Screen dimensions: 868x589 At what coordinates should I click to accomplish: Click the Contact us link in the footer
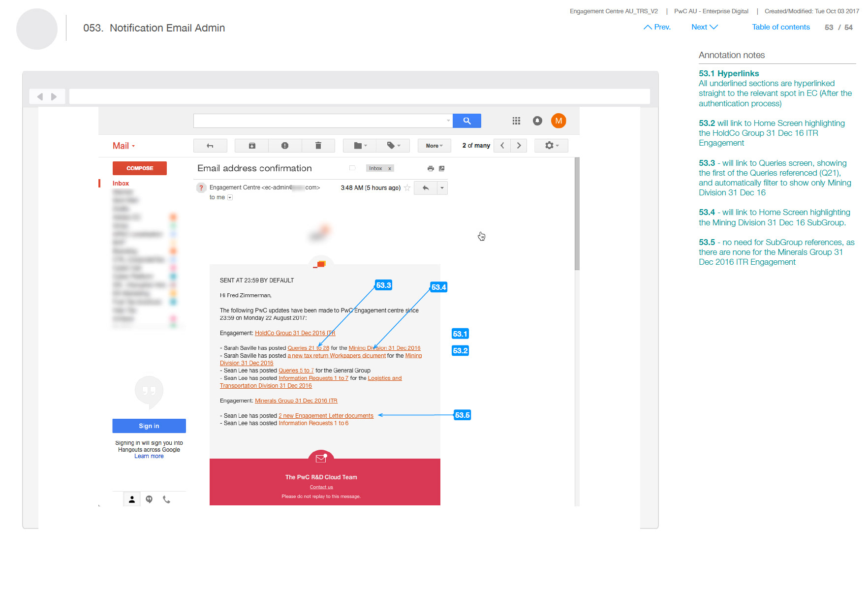pyautogui.click(x=321, y=487)
